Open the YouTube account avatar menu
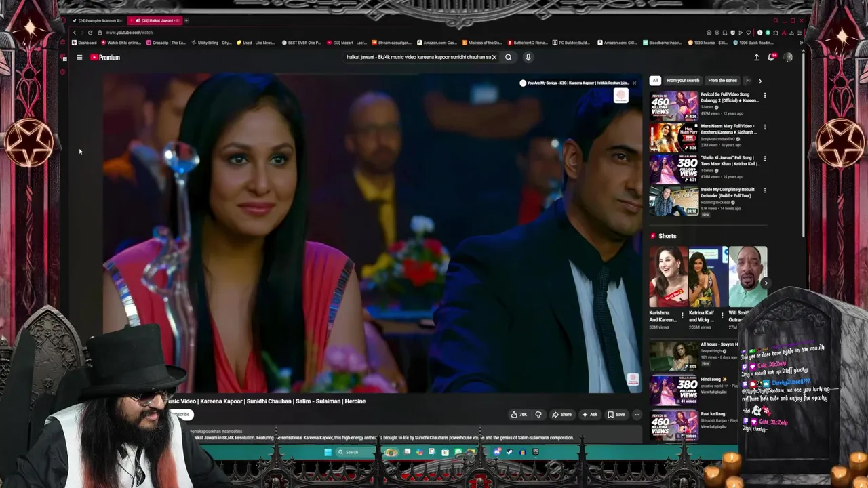This screenshot has height=488, width=868. 787,58
